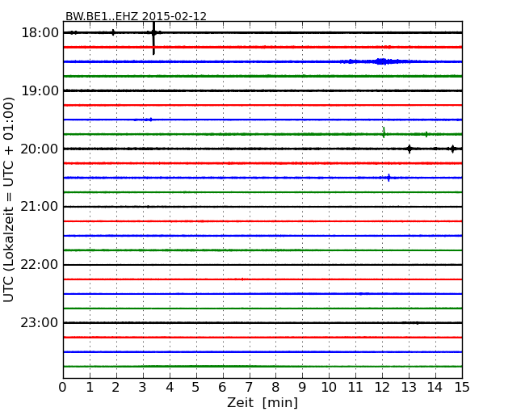The image size is (525, 420).
Task: Click the blue spike on the 20:30 trace
Action: point(388,178)
